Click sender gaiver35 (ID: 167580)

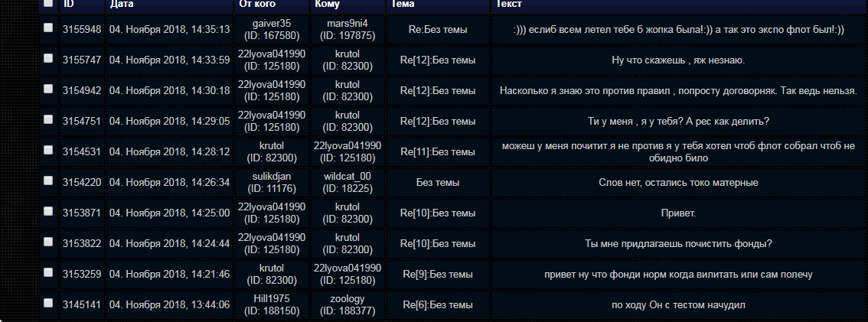[271, 30]
